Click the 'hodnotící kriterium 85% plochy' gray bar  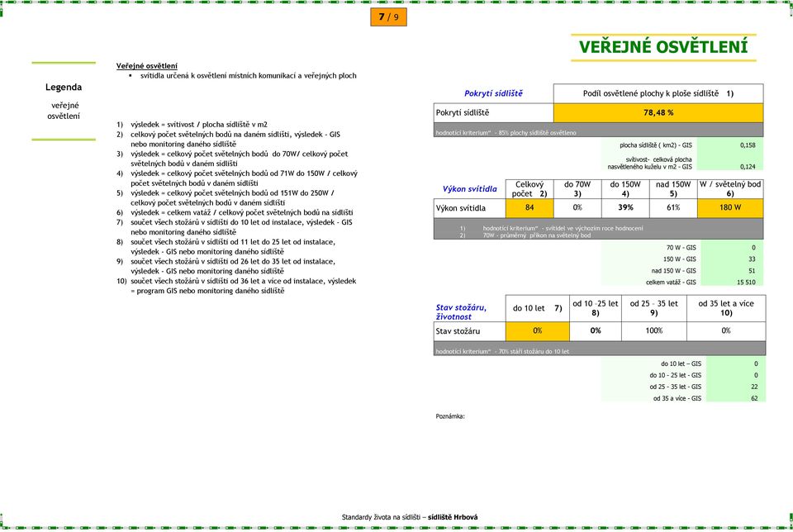[598, 130]
